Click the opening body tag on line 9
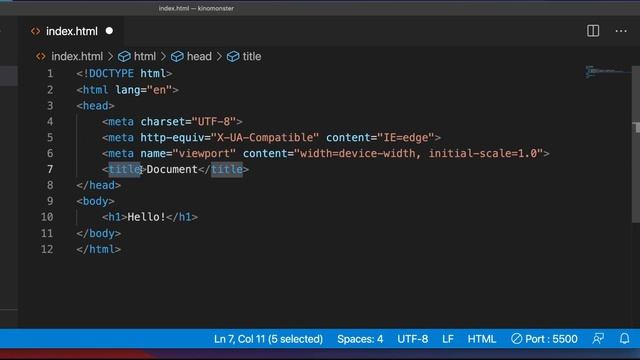 (x=96, y=201)
